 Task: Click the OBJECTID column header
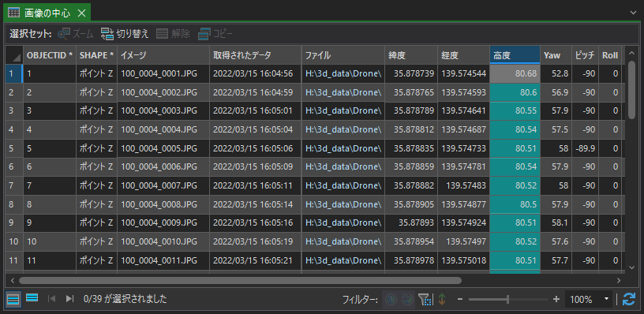[x=50, y=55]
